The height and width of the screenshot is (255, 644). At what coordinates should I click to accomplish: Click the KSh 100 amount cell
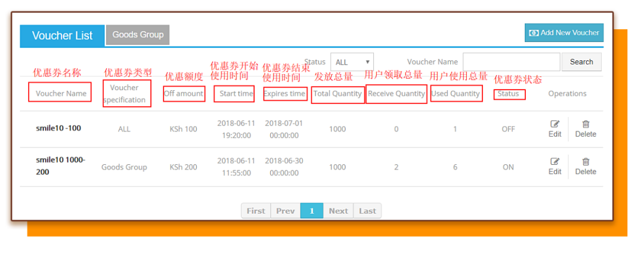(183, 129)
